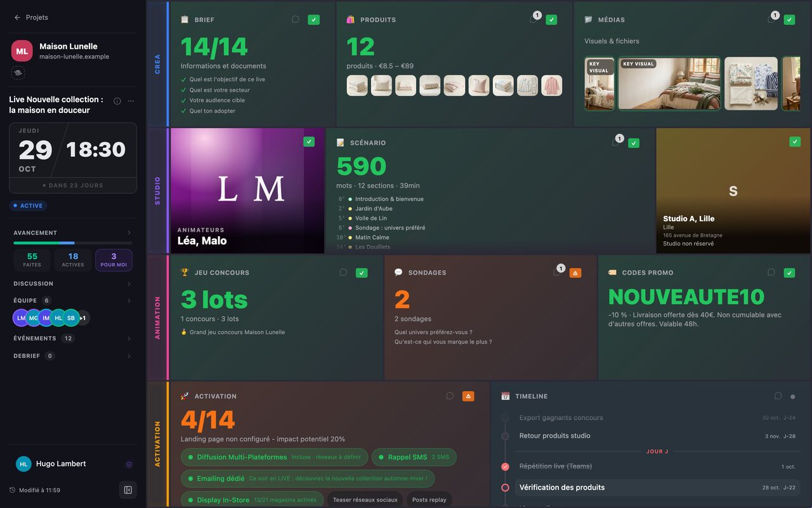Image resolution: width=812 pixels, height=508 pixels.
Task: Select the Rappel SMS activation chip
Action: coord(414,457)
